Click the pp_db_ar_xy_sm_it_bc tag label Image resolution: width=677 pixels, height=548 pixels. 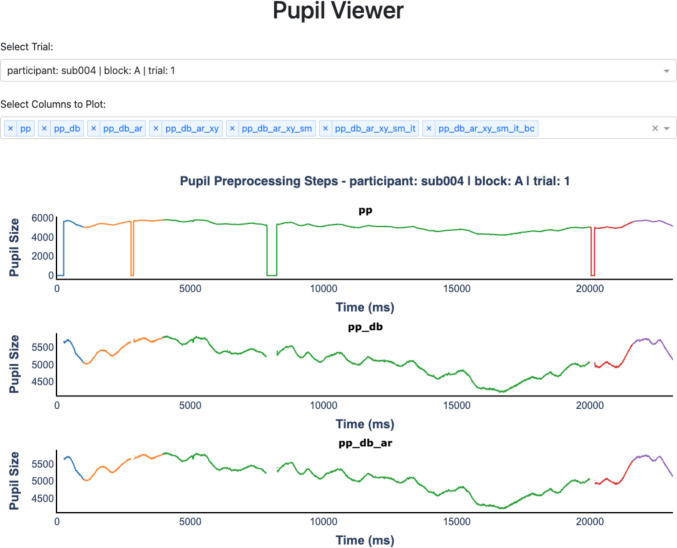click(486, 128)
